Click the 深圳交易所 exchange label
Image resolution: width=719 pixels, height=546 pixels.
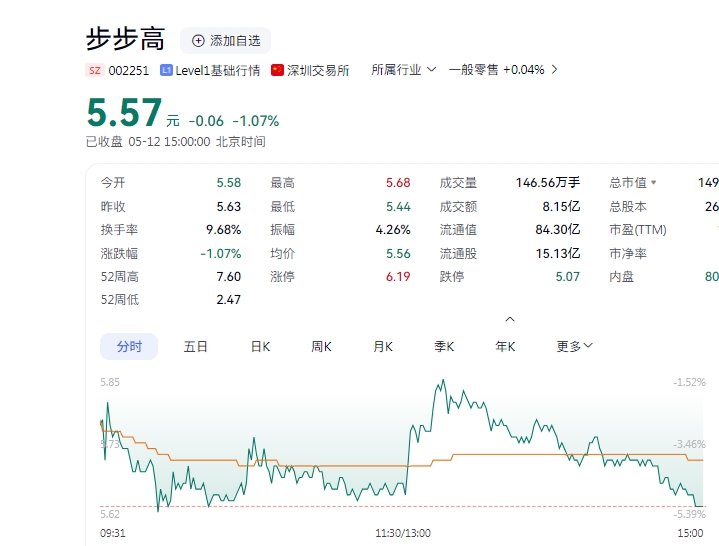(318, 71)
